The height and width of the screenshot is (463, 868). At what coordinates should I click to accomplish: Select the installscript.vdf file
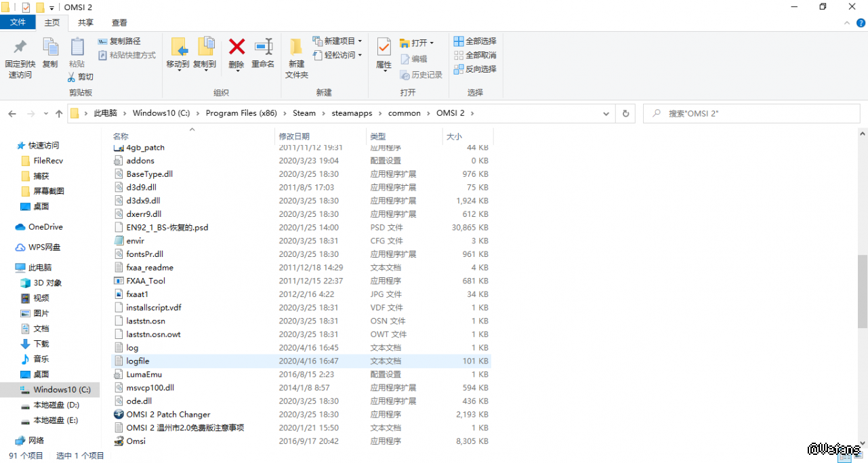click(x=300, y=307)
